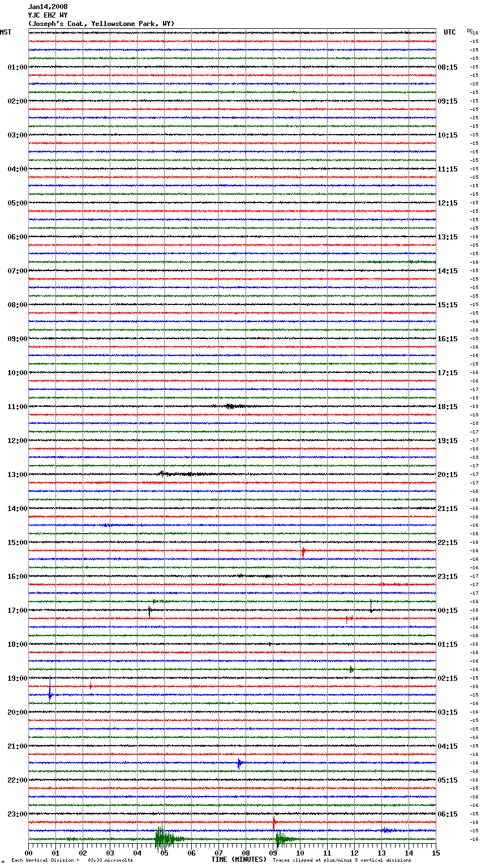
Task: Click the 06:15 UTC time label
Action: (448, 814)
